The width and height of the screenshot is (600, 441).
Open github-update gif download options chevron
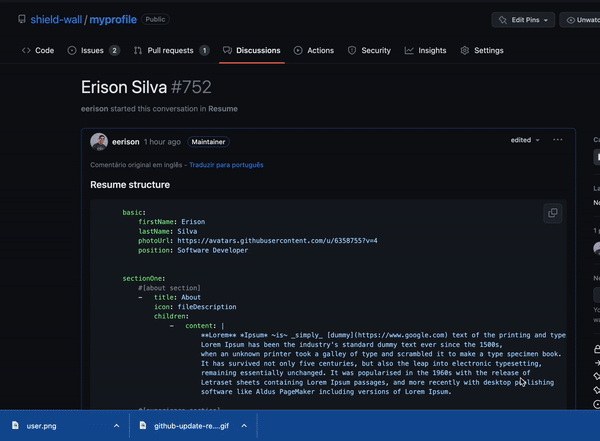(x=244, y=425)
